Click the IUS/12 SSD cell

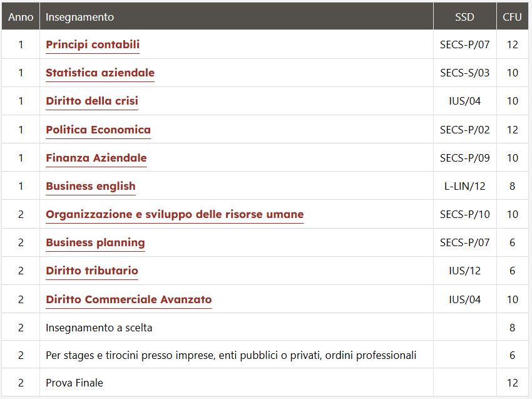click(x=464, y=271)
